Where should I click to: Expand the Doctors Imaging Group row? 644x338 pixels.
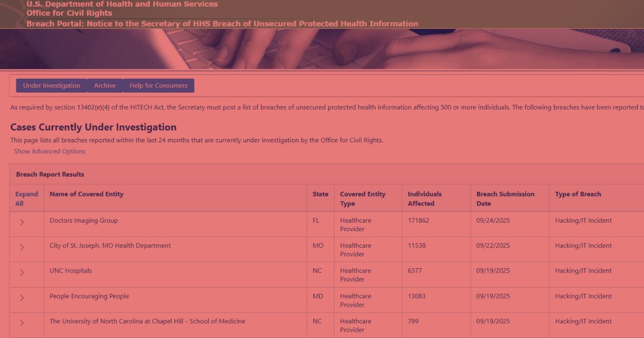(22, 222)
